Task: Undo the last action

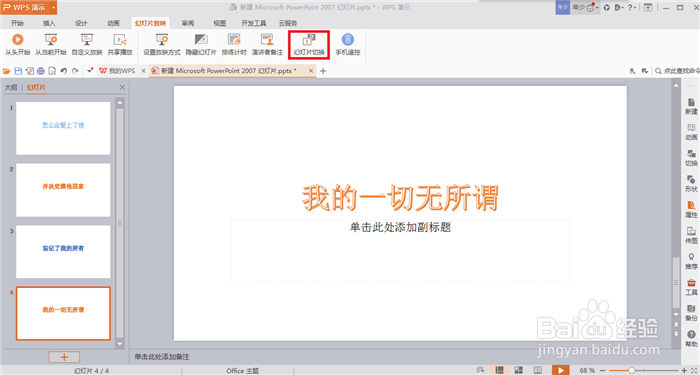Action: 64,71
